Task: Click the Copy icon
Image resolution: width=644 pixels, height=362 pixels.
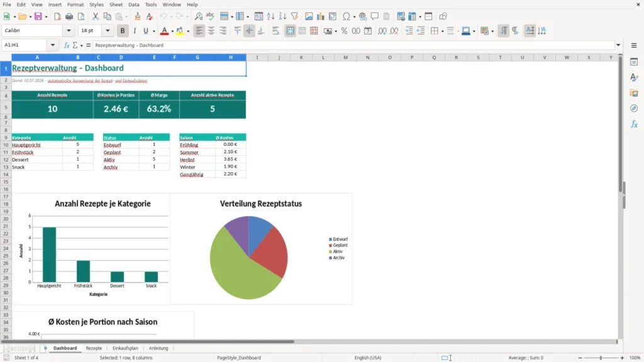Action: point(107,16)
